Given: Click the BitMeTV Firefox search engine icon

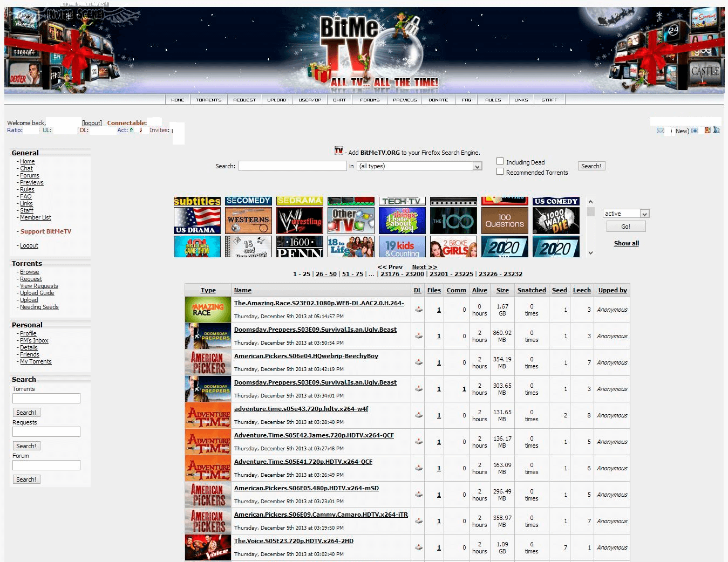Looking at the screenshot, I should pyautogui.click(x=339, y=151).
